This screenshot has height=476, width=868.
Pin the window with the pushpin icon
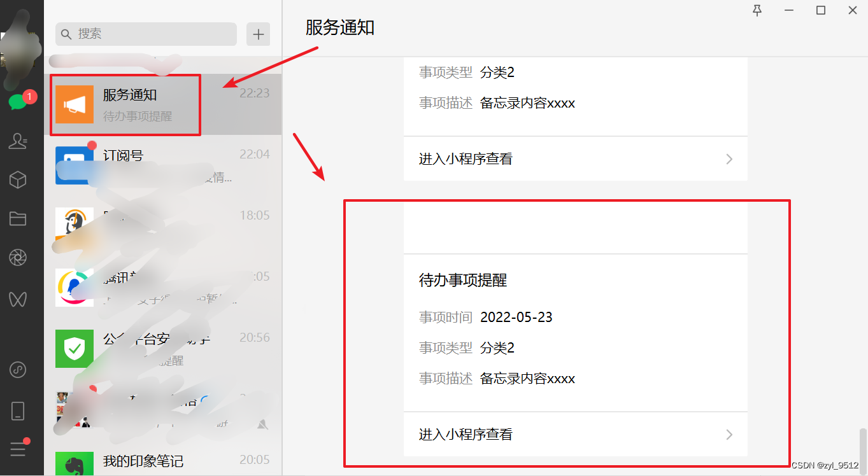757,10
